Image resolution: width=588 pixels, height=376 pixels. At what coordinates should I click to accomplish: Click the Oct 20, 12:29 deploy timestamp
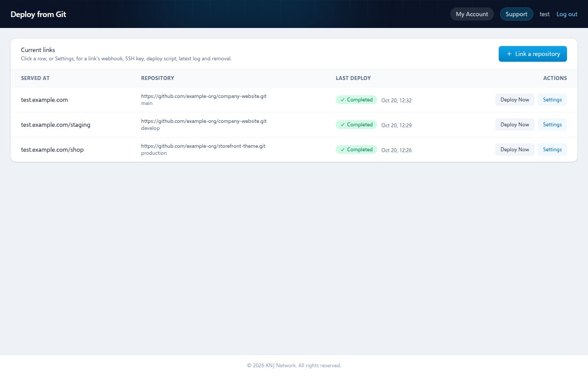coord(396,125)
